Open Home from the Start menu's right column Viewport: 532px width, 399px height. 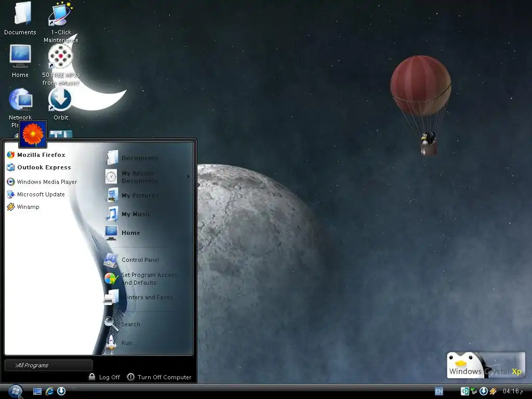click(123, 233)
